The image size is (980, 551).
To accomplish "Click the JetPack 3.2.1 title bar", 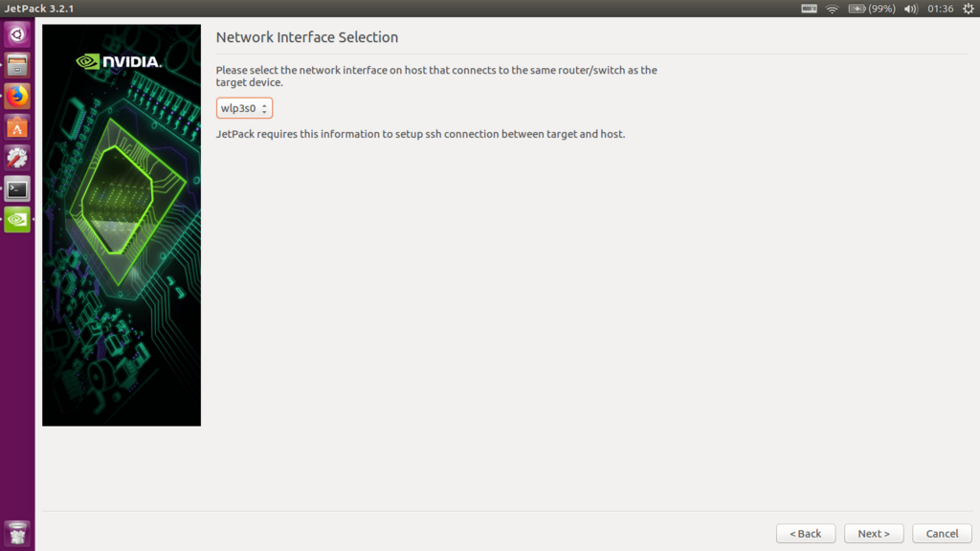I will 39,9.
